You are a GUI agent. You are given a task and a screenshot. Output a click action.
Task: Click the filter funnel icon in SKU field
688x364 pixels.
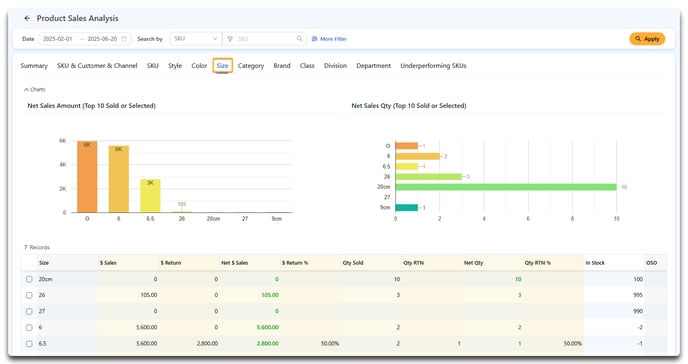pos(230,39)
